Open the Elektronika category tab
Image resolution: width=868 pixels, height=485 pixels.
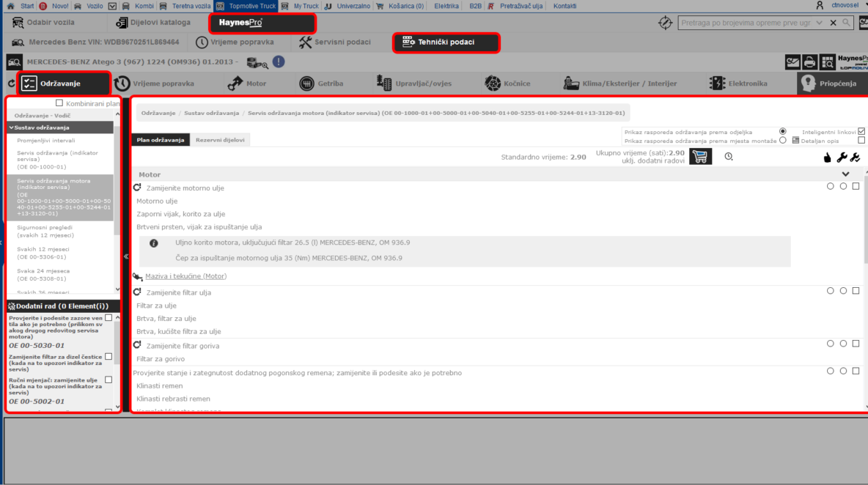pyautogui.click(x=738, y=84)
